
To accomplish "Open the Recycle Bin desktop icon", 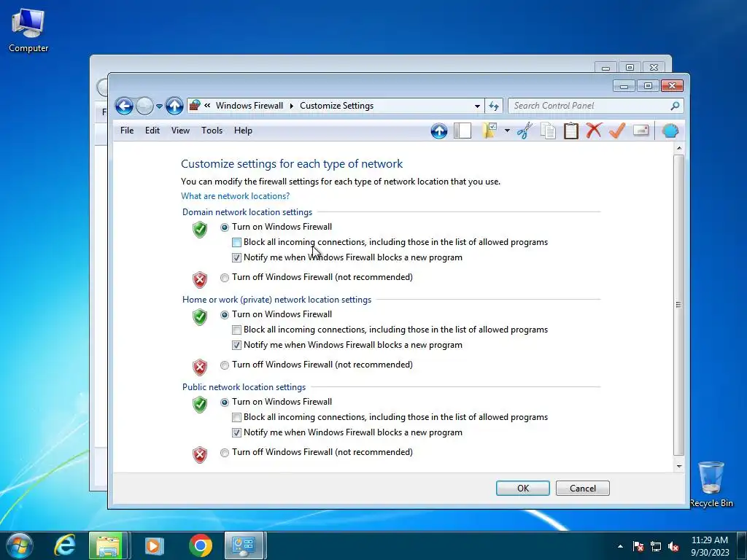I will (x=711, y=484).
